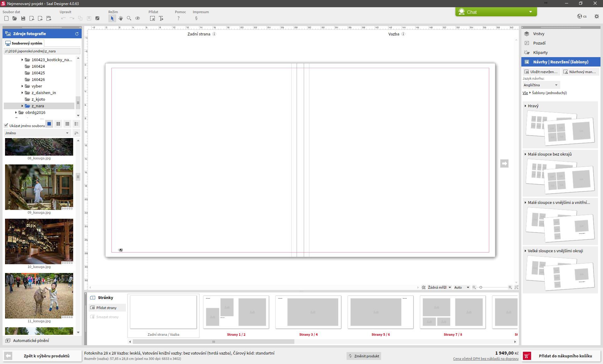Click the export PDF icon
603x364 pixels.
tap(49, 19)
